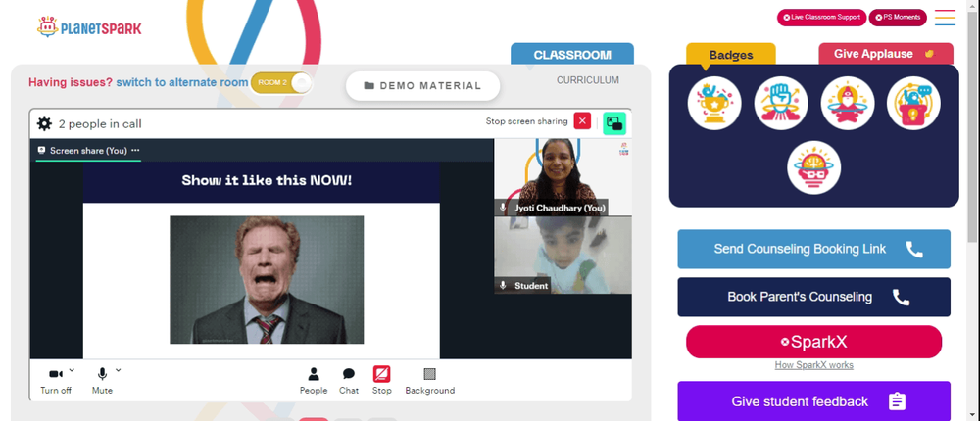Viewport: 980px width, 421px height.
Task: Click the clipboard icon on feedback button
Action: [x=897, y=401]
